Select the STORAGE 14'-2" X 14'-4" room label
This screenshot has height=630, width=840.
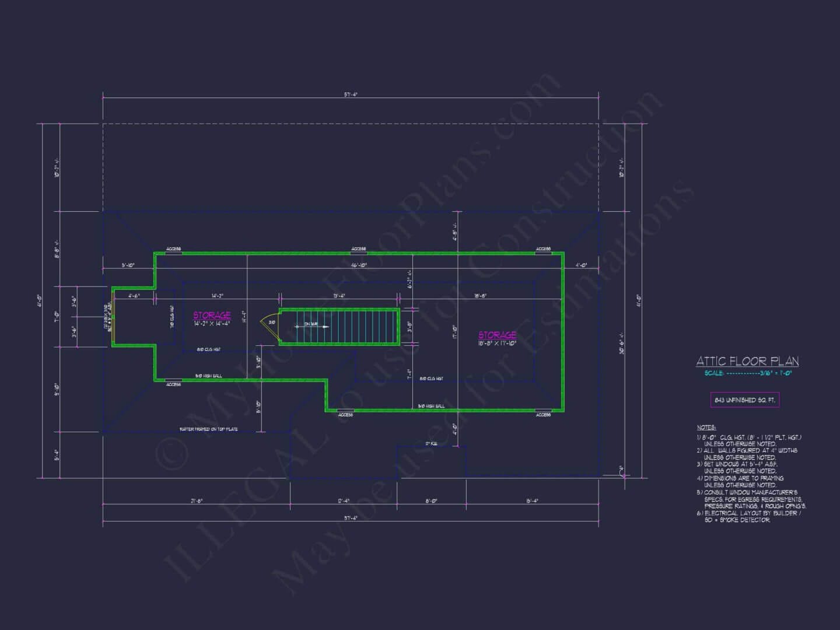(x=212, y=318)
